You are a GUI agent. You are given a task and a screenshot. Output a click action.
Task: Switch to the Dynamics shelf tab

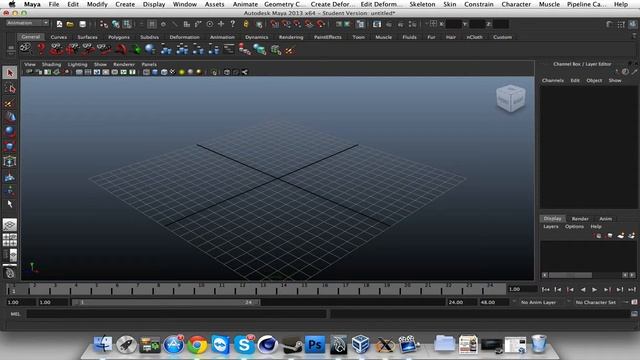coord(256,37)
